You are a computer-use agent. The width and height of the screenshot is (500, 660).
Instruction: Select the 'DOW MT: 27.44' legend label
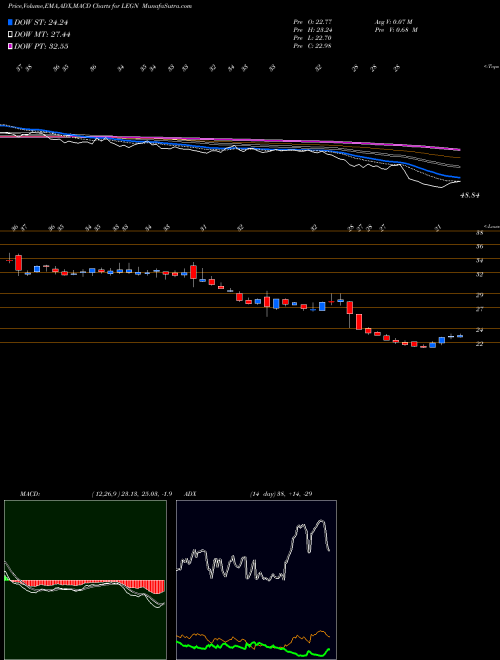42,35
